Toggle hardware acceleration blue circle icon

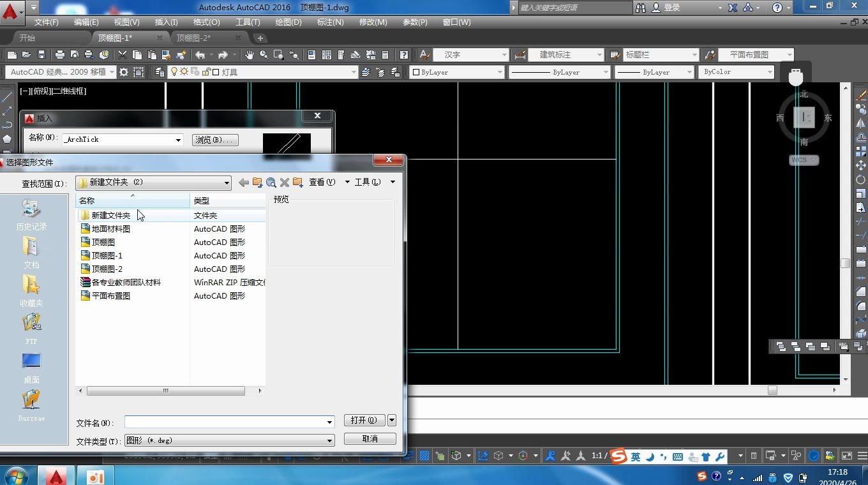(814, 456)
